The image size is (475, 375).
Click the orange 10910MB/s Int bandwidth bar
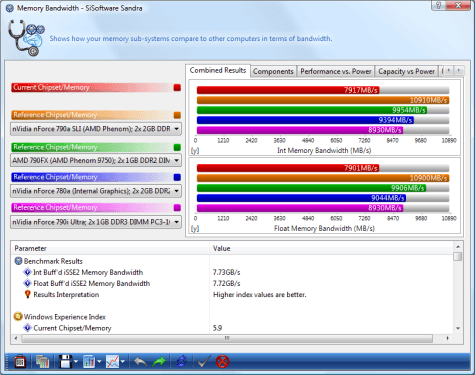323,100
